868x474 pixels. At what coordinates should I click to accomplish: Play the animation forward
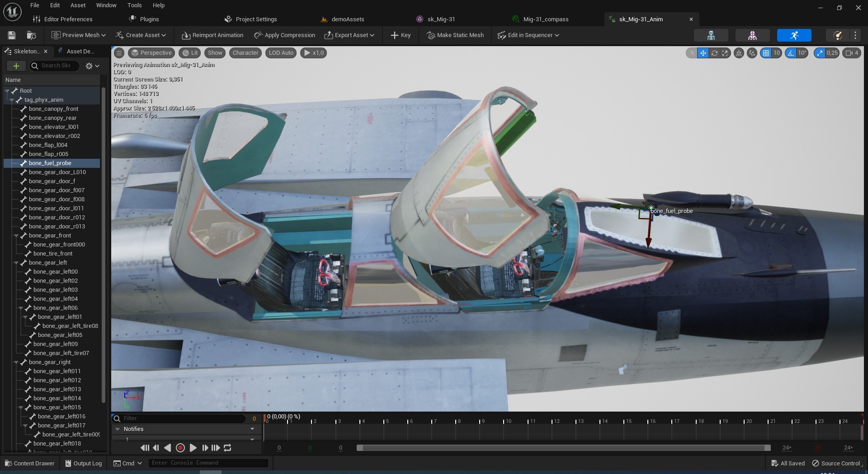coord(193,448)
